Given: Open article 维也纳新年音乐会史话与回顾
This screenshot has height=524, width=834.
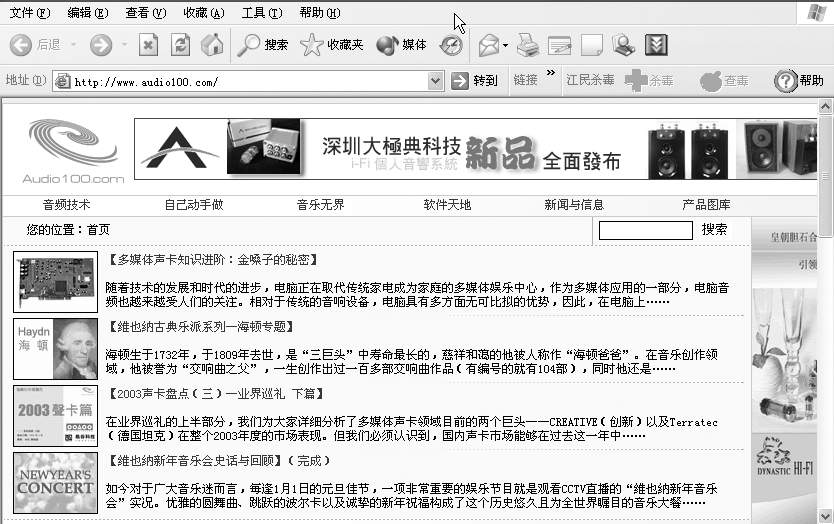Looking at the screenshot, I should click(x=194, y=461).
